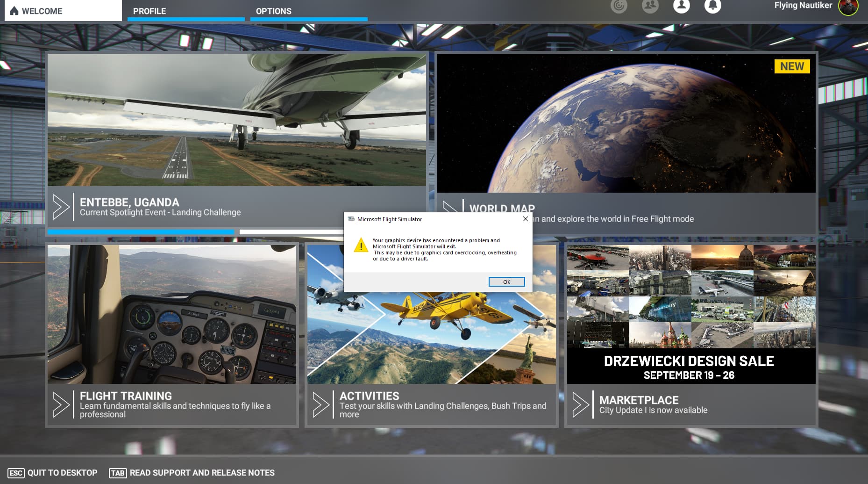This screenshot has width=868, height=484.
Task: Open the World Map globe tile
Action: [x=626, y=123]
